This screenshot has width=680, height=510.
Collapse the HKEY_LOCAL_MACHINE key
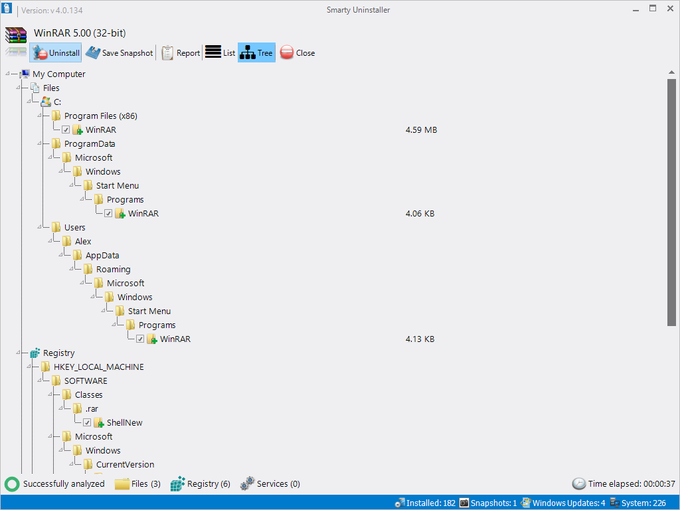[x=29, y=367]
